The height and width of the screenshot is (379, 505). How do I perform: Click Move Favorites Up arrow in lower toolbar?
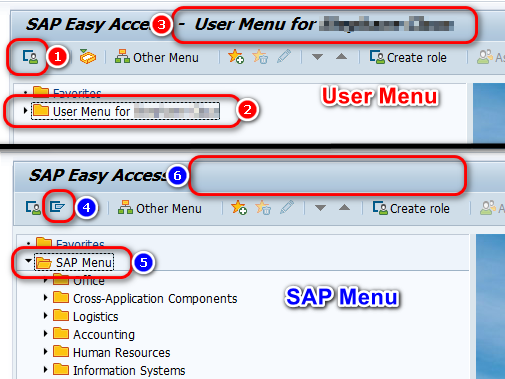344,208
